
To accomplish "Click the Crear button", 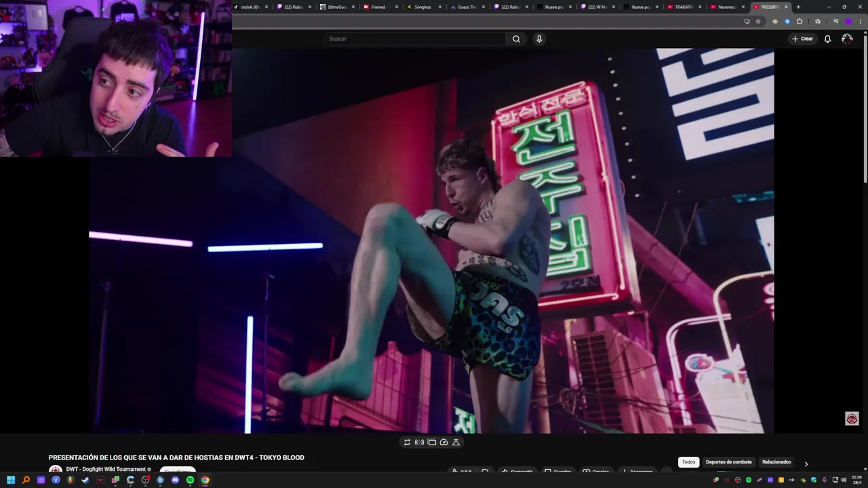I will pyautogui.click(x=802, y=39).
